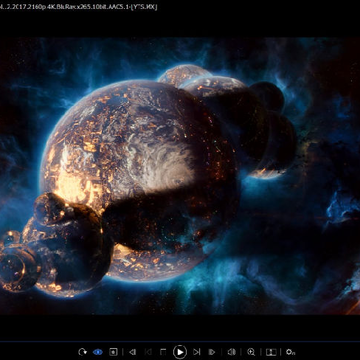
Task: Open the volume control
Action: click(x=231, y=352)
